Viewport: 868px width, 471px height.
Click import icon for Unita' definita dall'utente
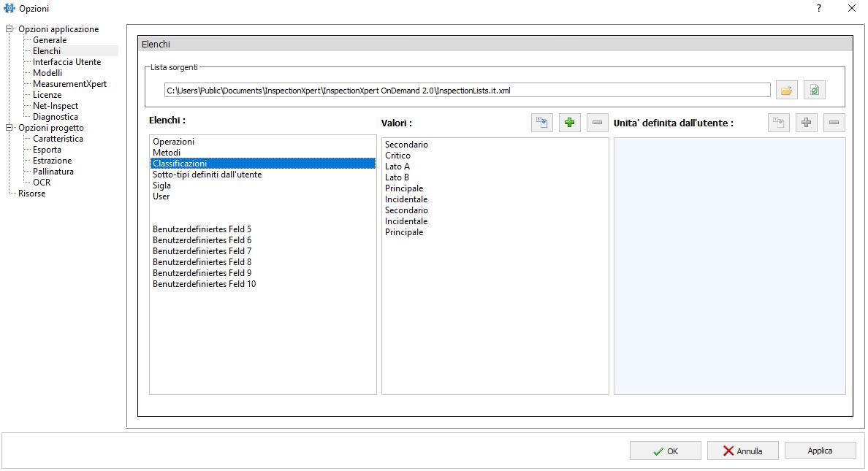779,123
